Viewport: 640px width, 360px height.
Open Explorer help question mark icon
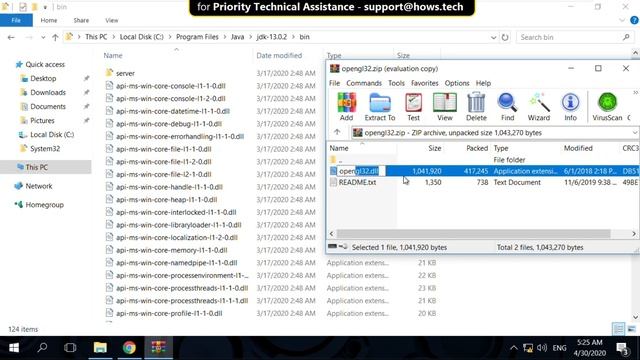[x=635, y=20]
